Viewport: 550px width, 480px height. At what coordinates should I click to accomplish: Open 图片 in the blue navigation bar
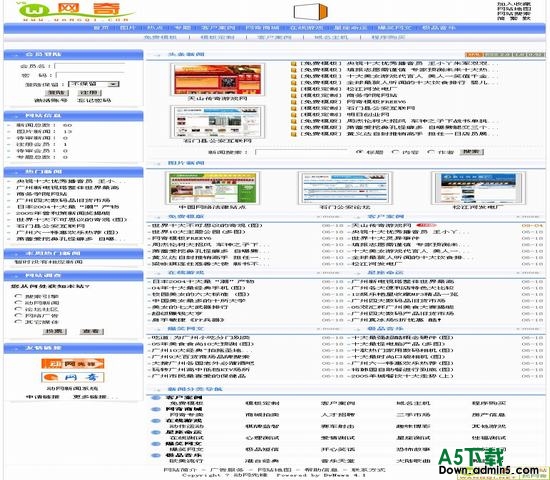127,28
